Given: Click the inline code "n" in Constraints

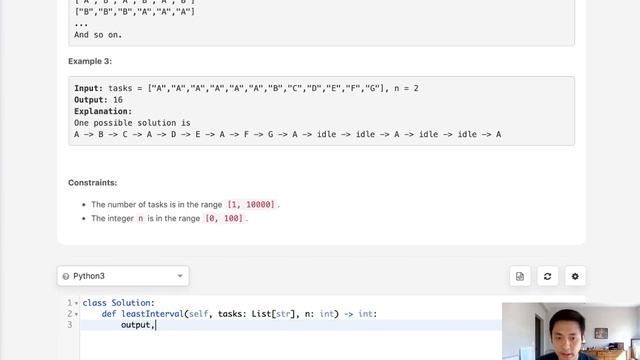Looking at the screenshot, I should tap(140, 218).
